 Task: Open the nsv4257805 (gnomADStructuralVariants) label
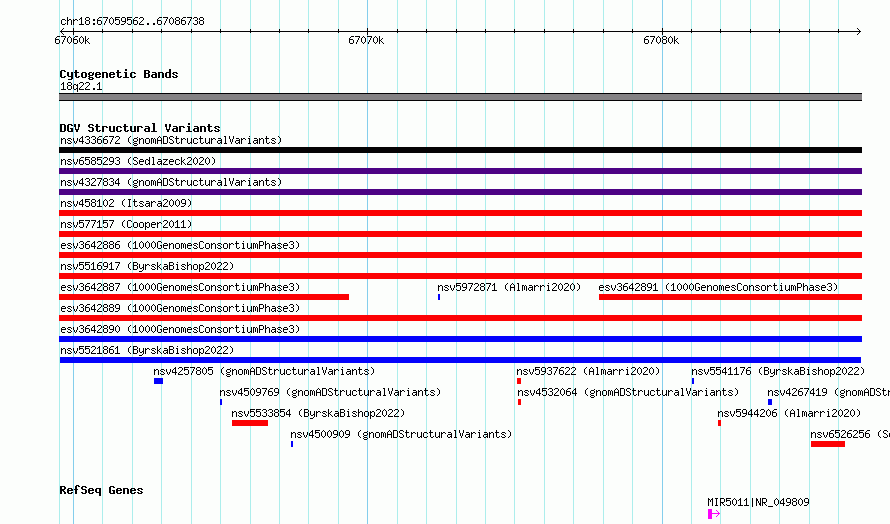pyautogui.click(x=264, y=371)
